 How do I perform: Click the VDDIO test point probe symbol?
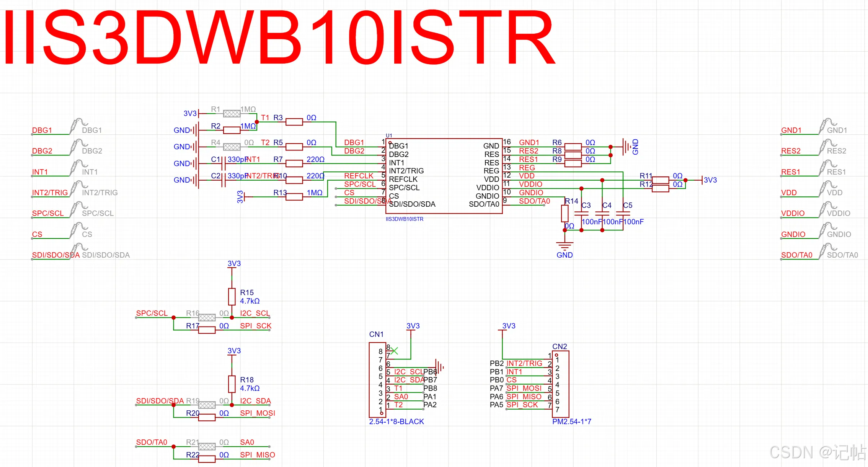[x=827, y=209]
